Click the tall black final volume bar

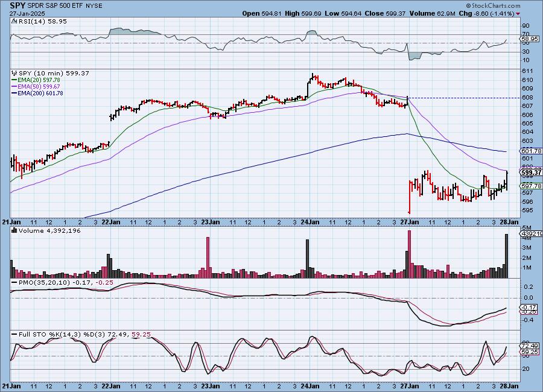point(507,256)
